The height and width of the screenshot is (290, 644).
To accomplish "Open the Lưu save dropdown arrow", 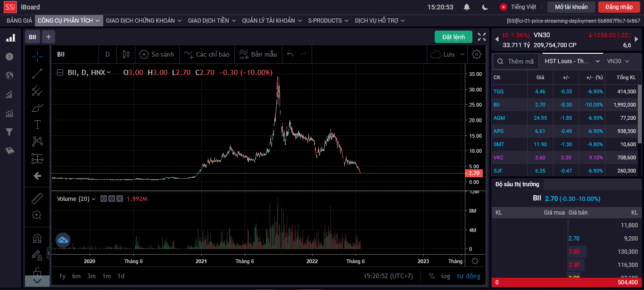I will tap(462, 54).
